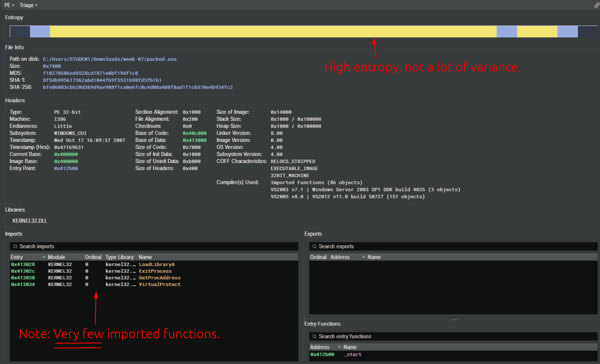
Task: Click the large yellow high-entropy segment
Action: coord(273,31)
